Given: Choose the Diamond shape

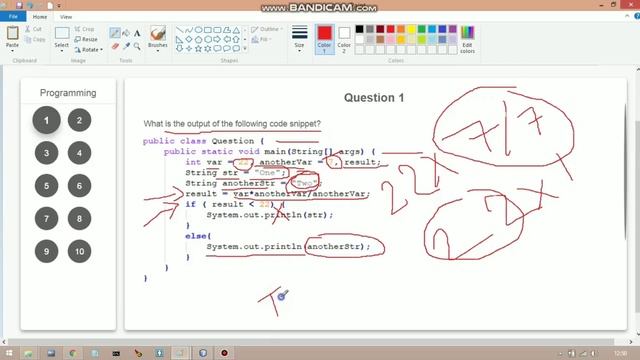Looking at the screenshot, I should point(189,39).
